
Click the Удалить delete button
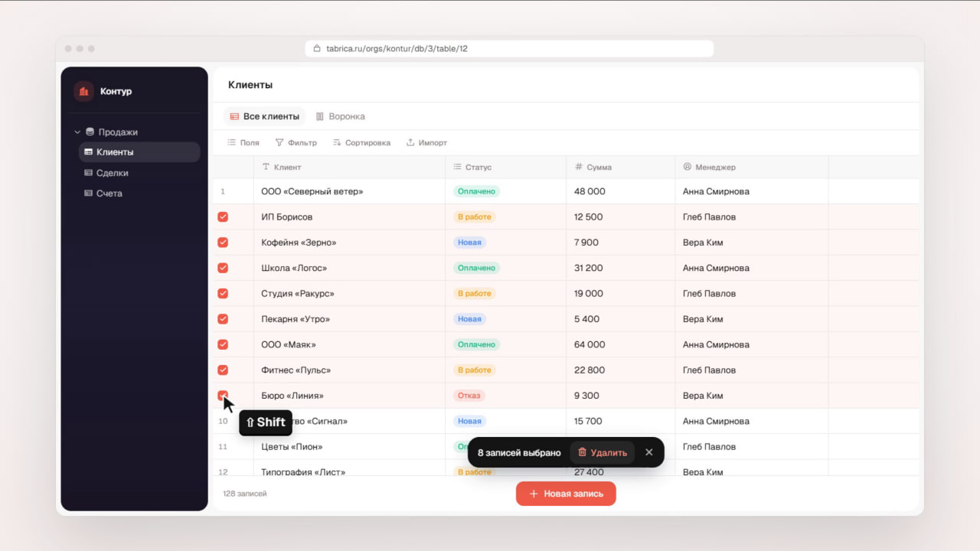point(602,452)
